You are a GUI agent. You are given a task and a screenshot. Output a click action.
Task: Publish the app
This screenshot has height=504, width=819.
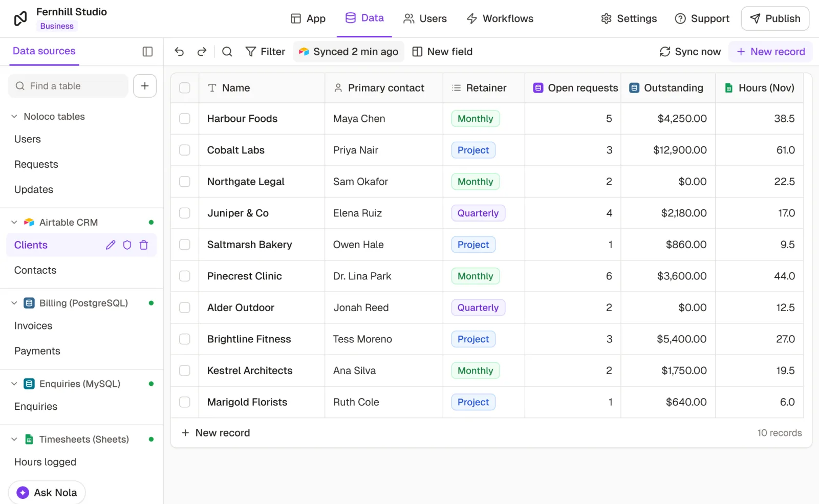(775, 18)
